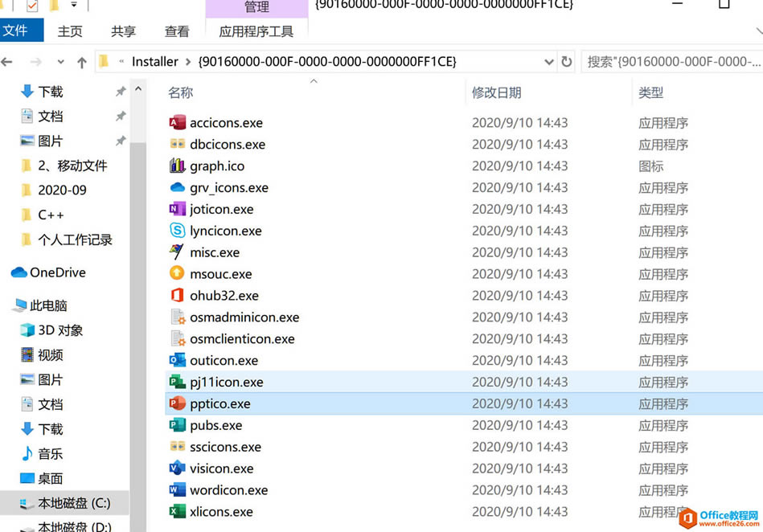Open 桌面 under 此电脑
The image size is (763, 532).
tap(51, 478)
